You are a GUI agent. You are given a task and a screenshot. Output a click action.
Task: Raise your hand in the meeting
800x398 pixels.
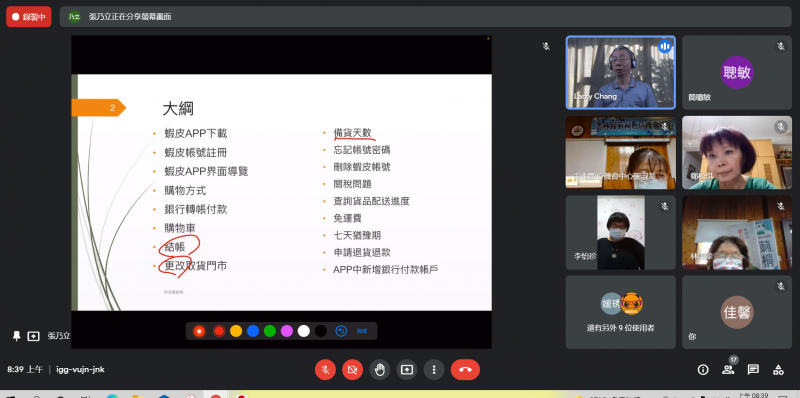(x=380, y=369)
